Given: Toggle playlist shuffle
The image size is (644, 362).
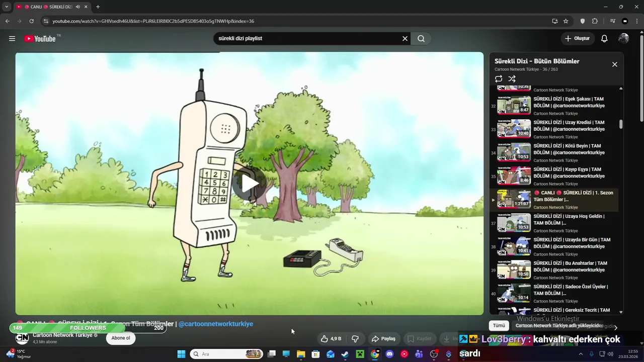Looking at the screenshot, I should coord(512,79).
